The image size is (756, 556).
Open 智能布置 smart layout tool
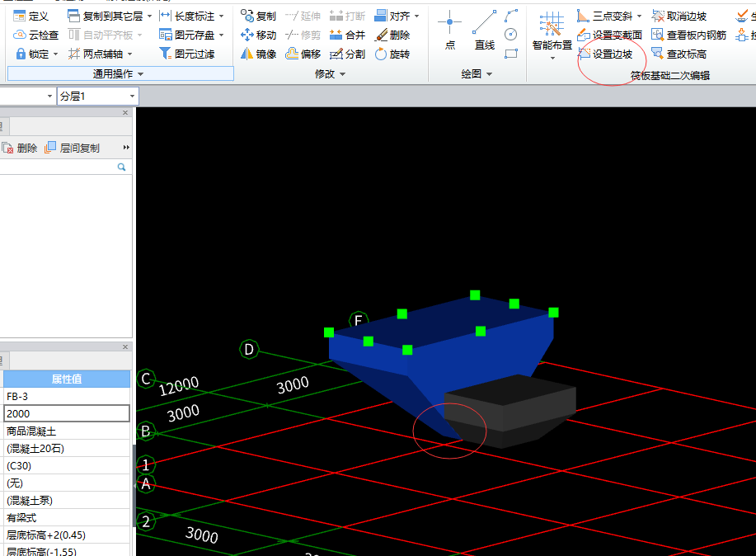tap(552, 35)
